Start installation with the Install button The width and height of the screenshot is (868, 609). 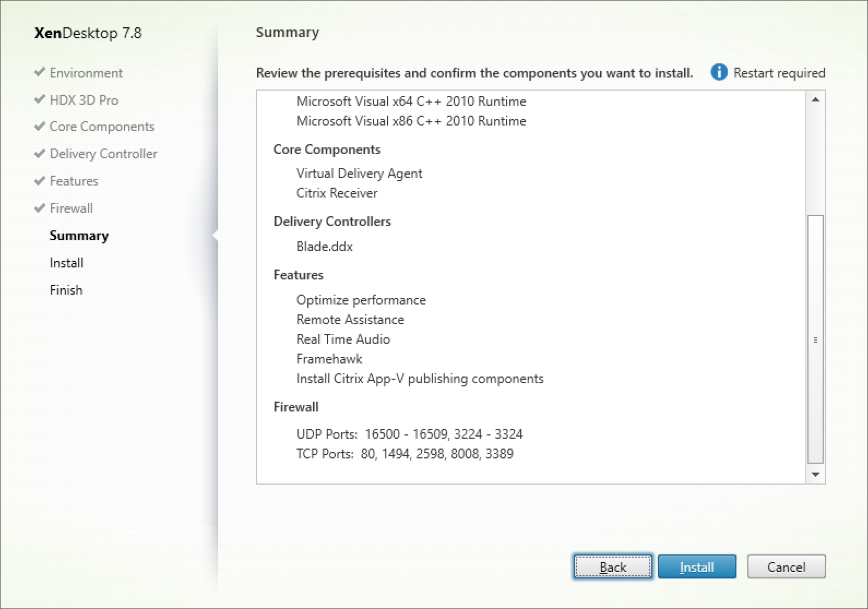pos(697,567)
